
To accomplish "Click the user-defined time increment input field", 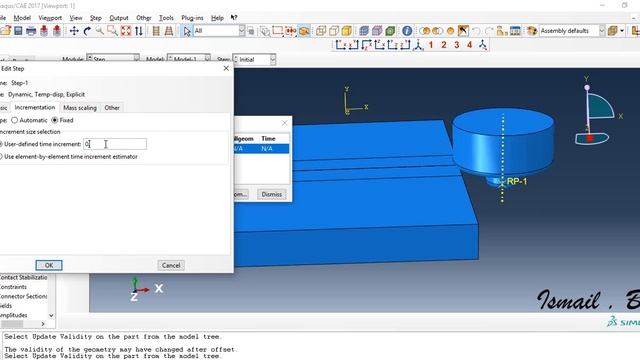I will (115, 144).
